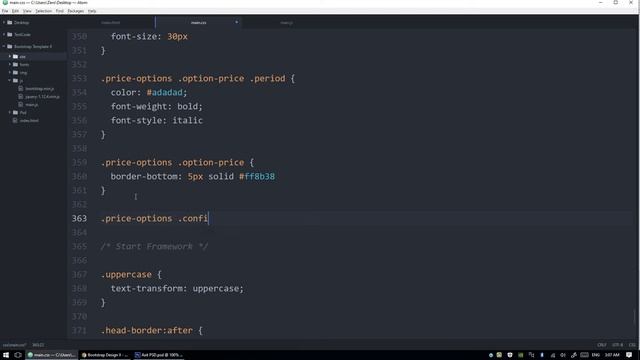
Task: Click the CSS grammar selector
Action: pyautogui.click(x=632, y=345)
